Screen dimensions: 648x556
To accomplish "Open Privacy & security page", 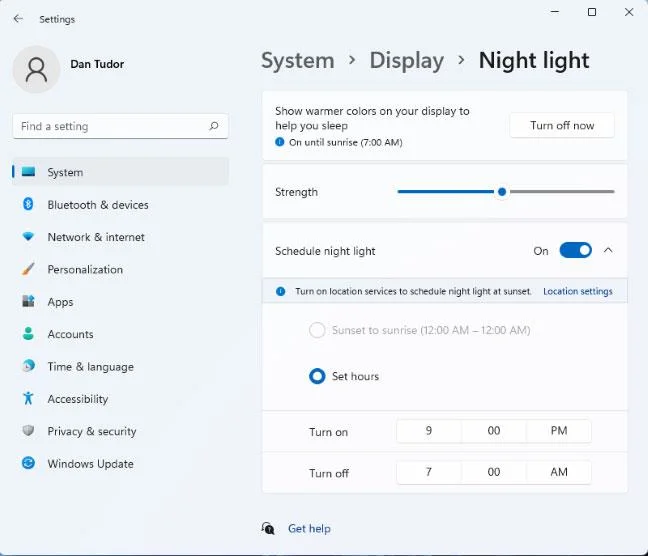I will (x=120, y=431).
